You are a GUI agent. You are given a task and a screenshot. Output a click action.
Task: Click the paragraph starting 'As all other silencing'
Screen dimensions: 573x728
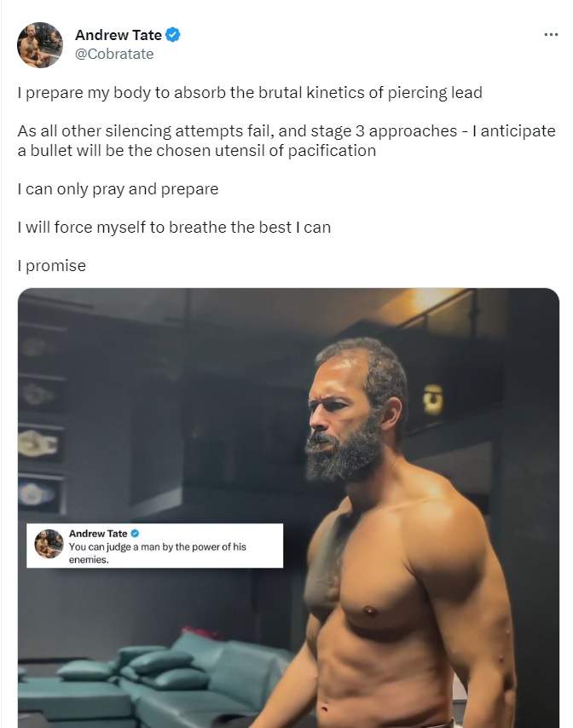[x=286, y=141]
